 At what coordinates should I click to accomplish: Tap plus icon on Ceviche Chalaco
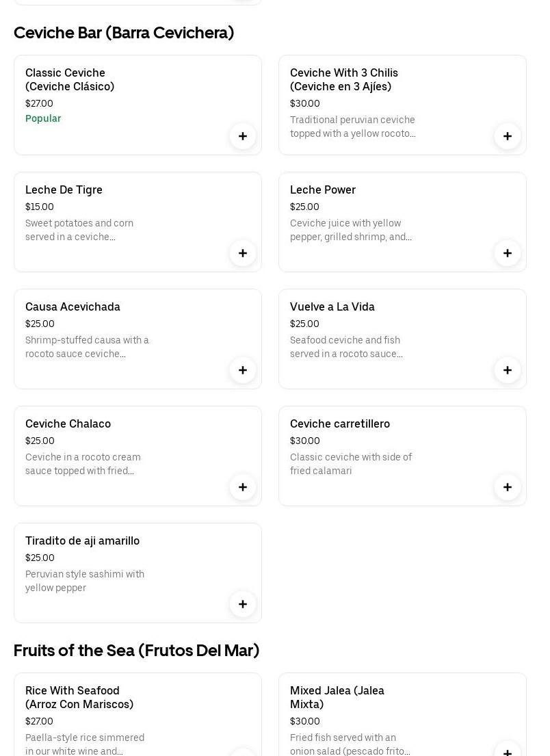[243, 487]
